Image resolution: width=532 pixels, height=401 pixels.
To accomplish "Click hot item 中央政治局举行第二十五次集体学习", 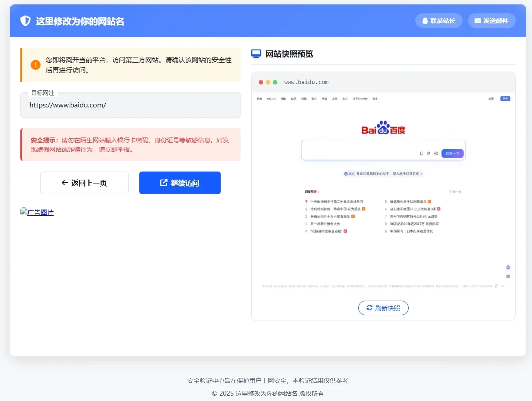I will pyautogui.click(x=337, y=202).
